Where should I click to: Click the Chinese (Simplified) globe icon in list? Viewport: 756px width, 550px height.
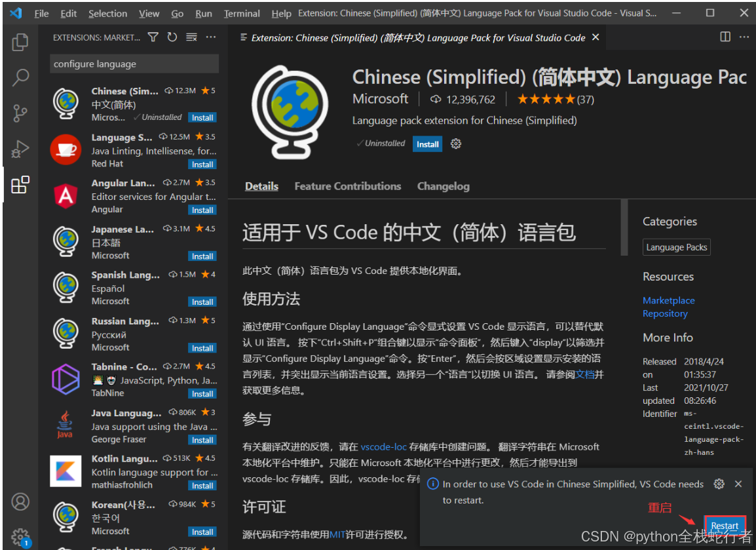[66, 103]
